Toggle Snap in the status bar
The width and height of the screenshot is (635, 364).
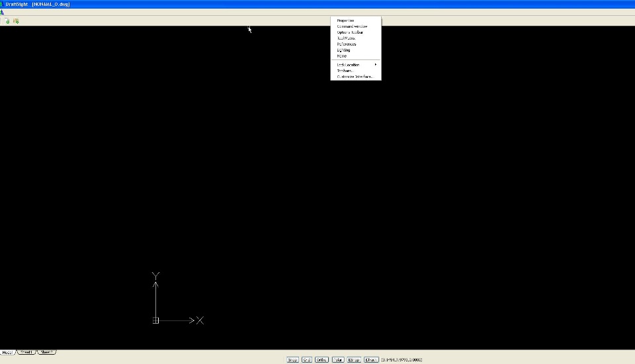pyautogui.click(x=292, y=359)
